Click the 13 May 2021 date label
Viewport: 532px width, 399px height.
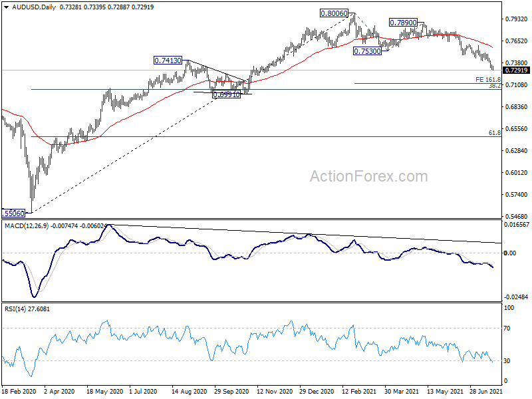[444, 392]
